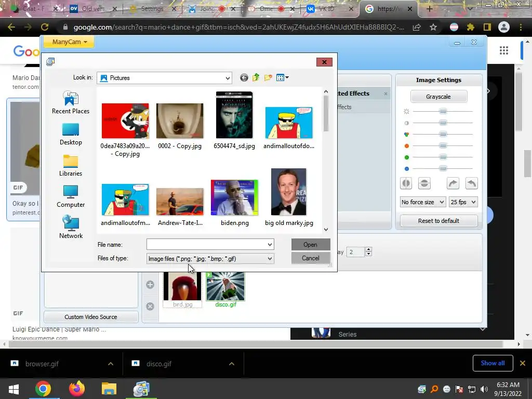Viewport: 532px width, 399px height.
Task: Open ManyCam from the taskbar
Action: 141,389
